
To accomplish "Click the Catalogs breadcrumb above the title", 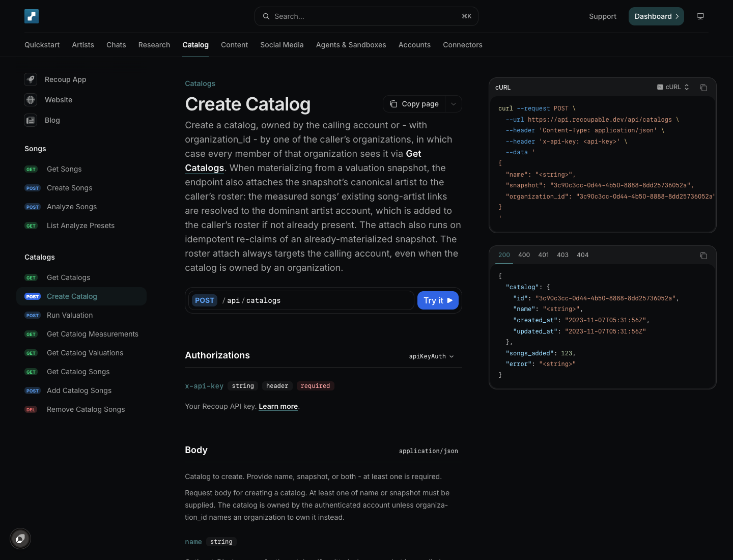I will [200, 83].
